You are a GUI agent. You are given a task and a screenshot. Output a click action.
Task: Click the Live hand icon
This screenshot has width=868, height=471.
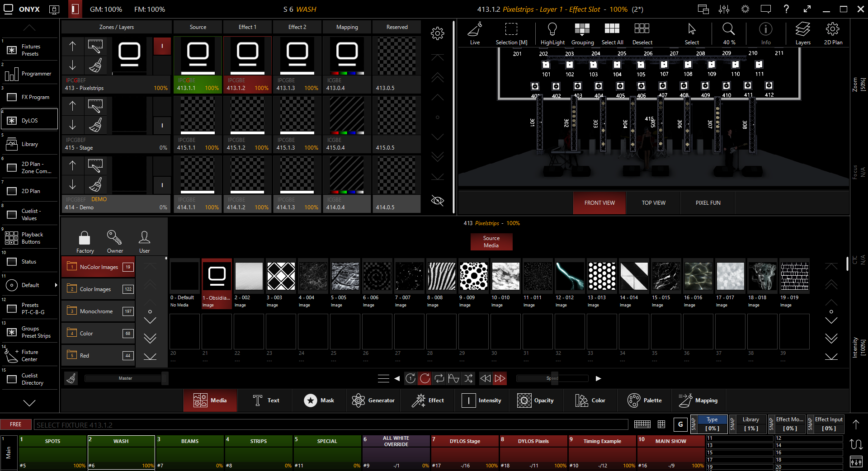pos(475,30)
